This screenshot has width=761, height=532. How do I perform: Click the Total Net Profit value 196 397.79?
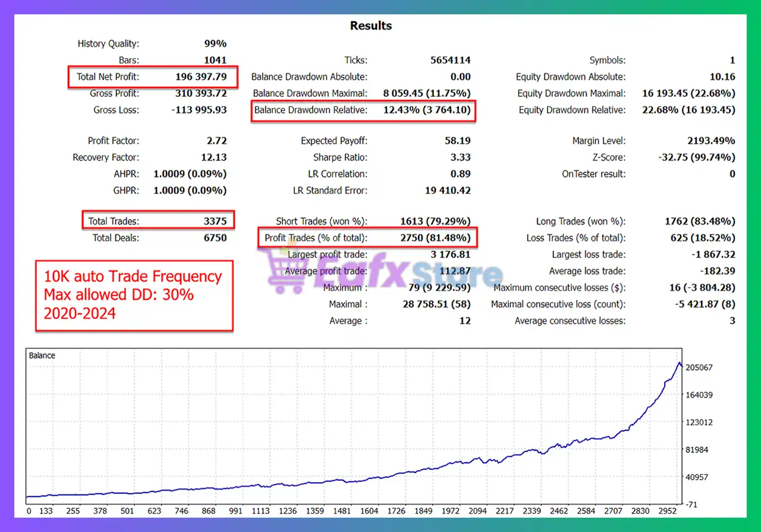coord(201,77)
